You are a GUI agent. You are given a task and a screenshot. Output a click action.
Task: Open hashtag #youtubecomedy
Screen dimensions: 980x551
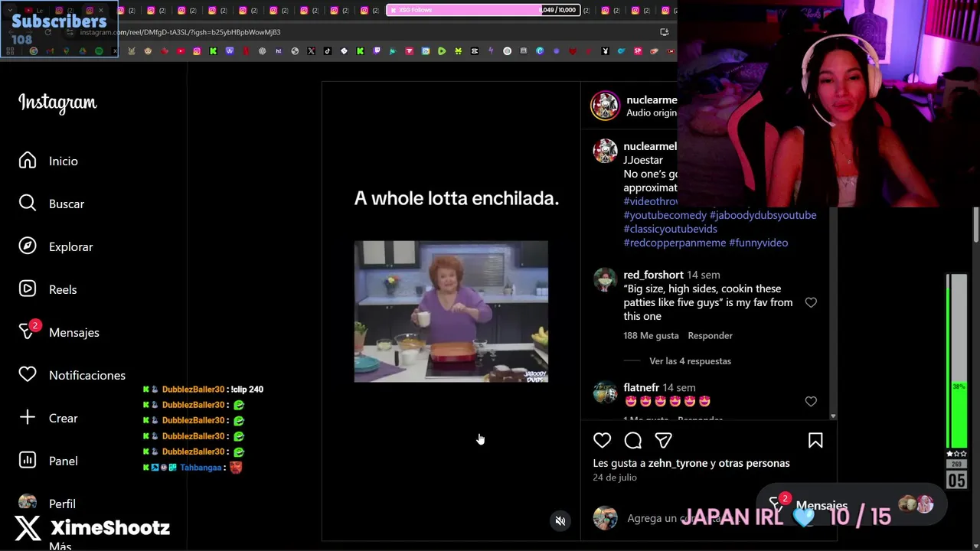point(665,215)
